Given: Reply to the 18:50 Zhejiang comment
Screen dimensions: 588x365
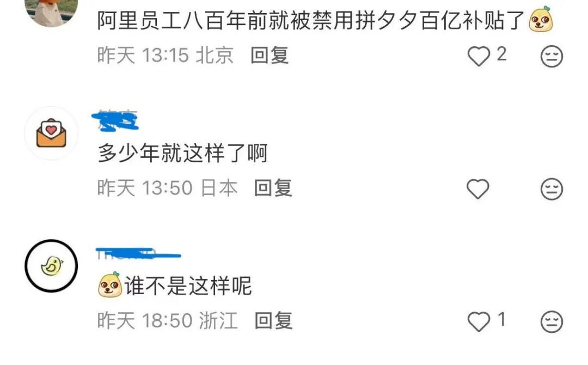Looking at the screenshot, I should pos(273,321).
